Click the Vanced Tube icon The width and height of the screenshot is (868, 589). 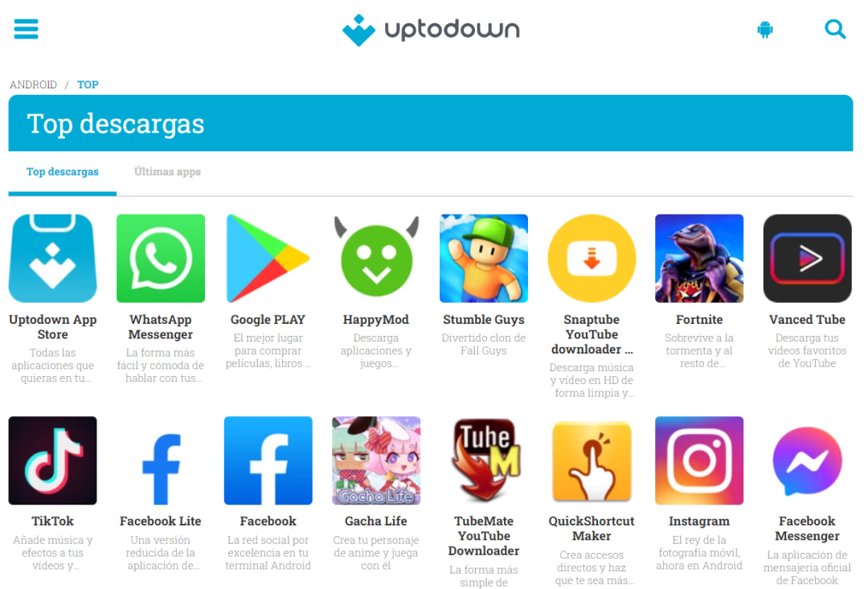point(807,259)
